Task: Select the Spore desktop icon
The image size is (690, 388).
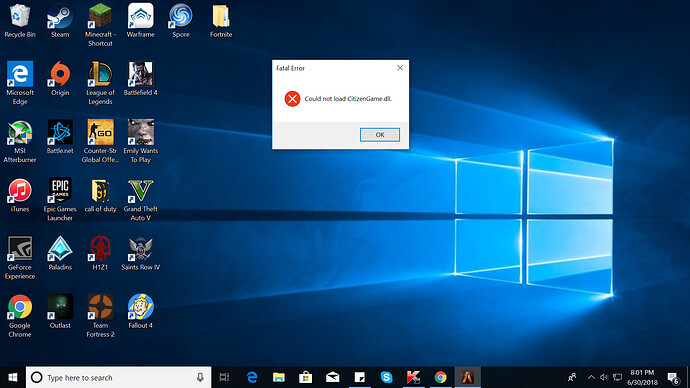Action: [x=180, y=20]
